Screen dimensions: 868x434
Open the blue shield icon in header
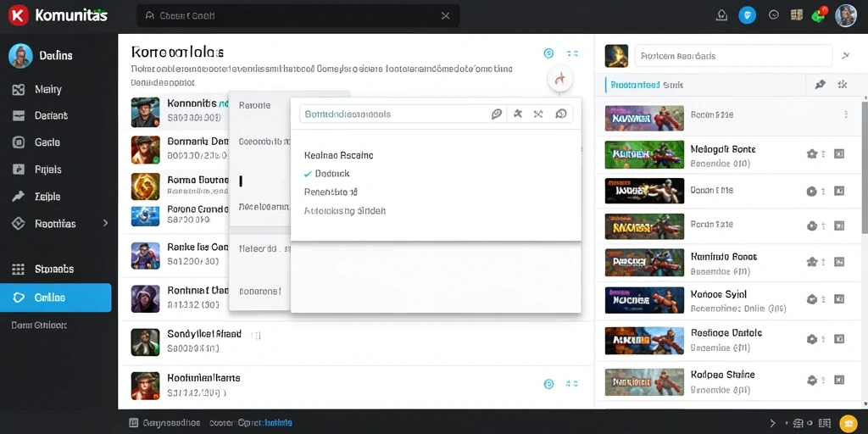[x=748, y=15]
